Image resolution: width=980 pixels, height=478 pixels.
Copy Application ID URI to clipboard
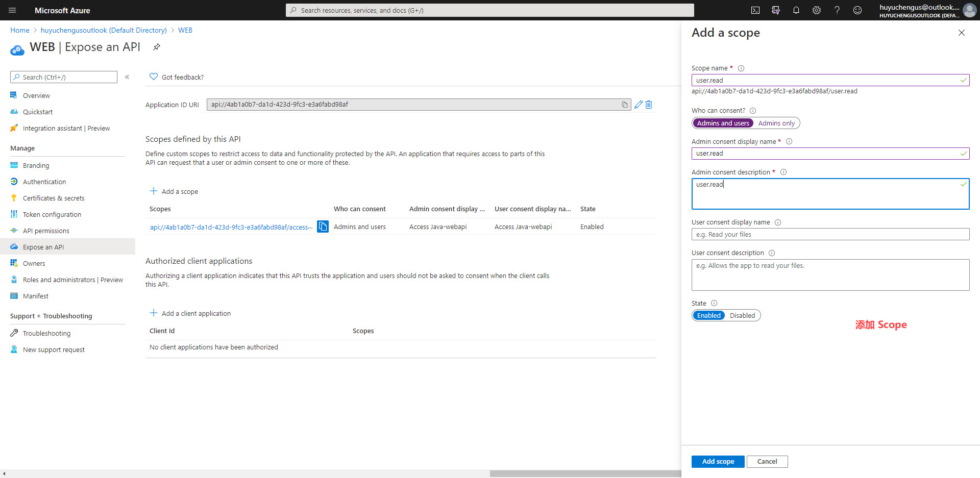[x=624, y=105]
